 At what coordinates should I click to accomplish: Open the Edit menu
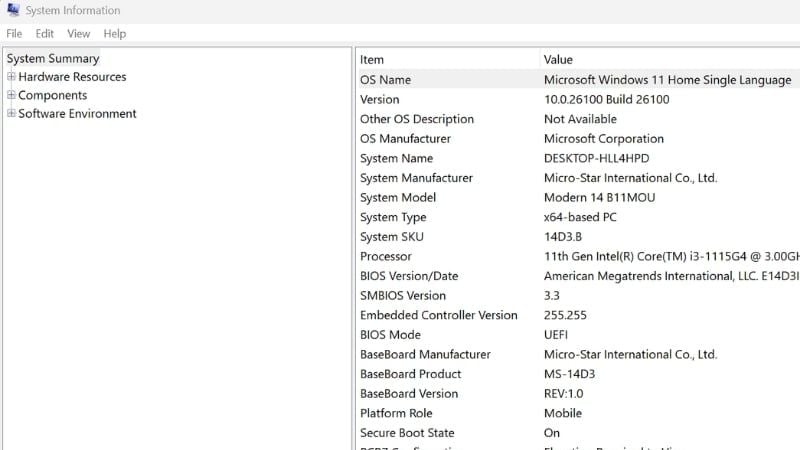click(x=45, y=33)
